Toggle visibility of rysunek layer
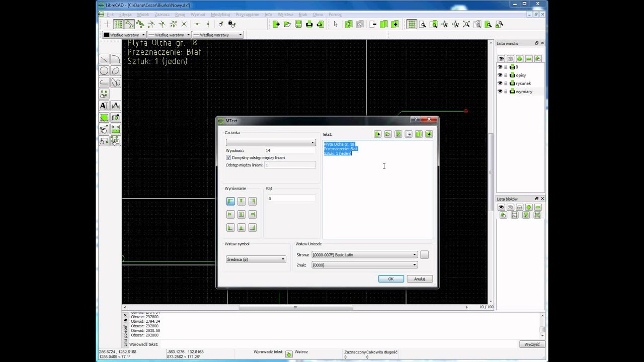 click(x=500, y=83)
